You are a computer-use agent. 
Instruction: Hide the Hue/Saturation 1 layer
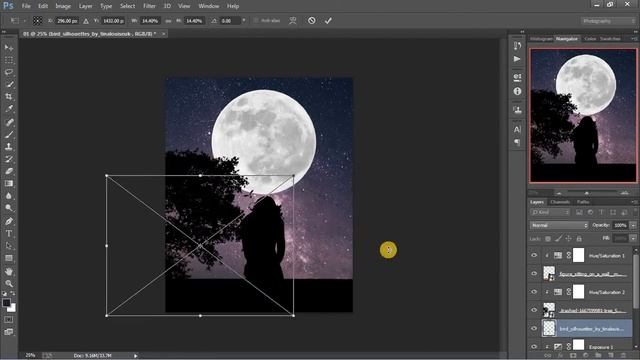click(534, 256)
